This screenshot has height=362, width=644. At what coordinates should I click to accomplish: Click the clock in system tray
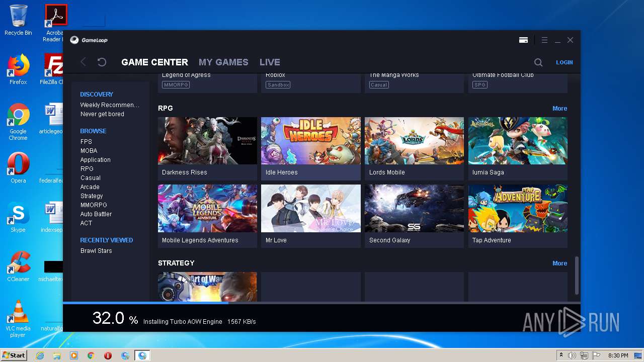point(618,355)
